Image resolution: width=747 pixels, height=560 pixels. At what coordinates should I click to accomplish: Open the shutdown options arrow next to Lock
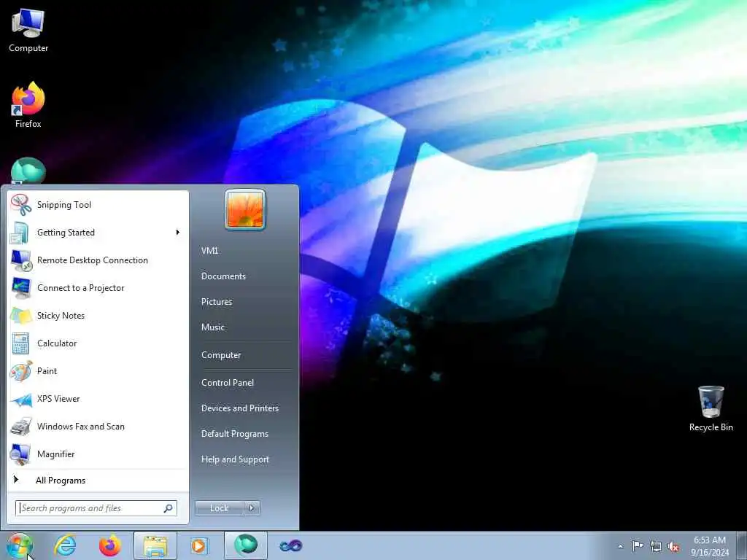click(x=252, y=508)
